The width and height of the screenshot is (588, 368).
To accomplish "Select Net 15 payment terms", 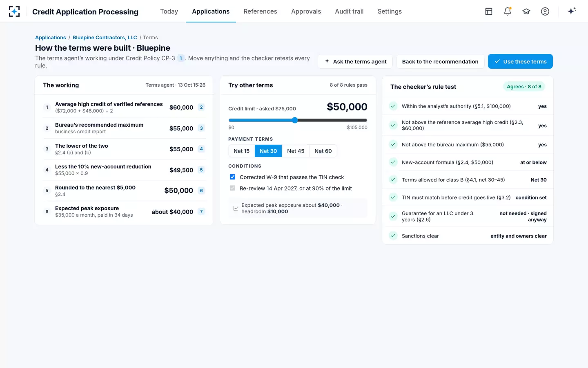I will [x=241, y=151].
